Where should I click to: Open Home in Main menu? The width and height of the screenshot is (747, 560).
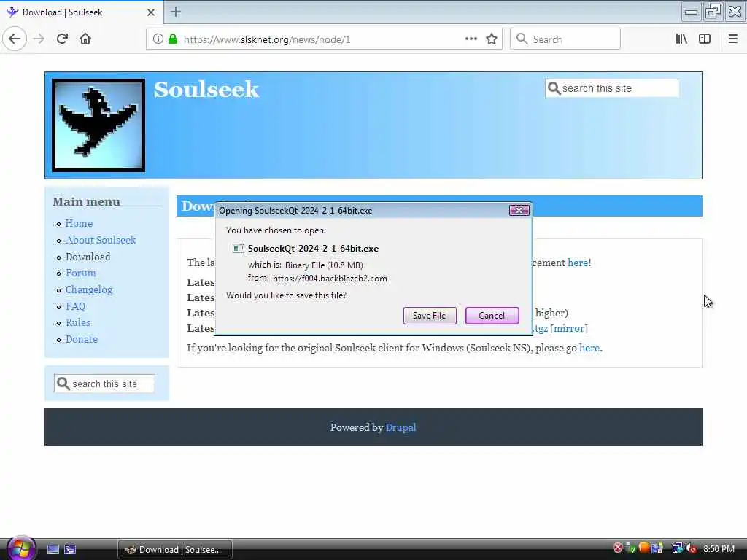coord(79,223)
